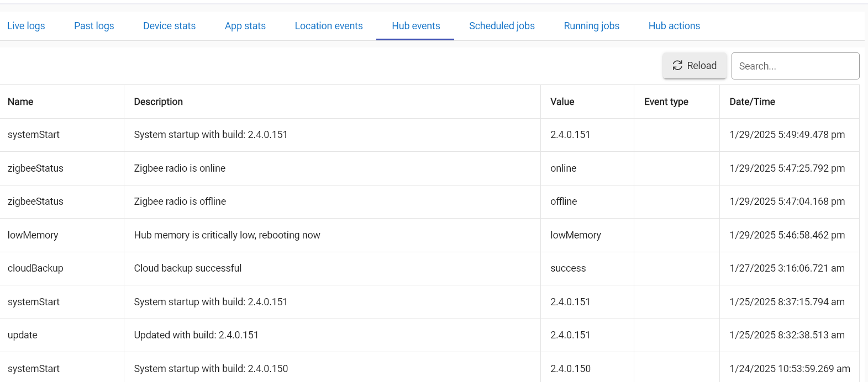Select the Hub events tab
The image size is (868, 382).
[415, 26]
